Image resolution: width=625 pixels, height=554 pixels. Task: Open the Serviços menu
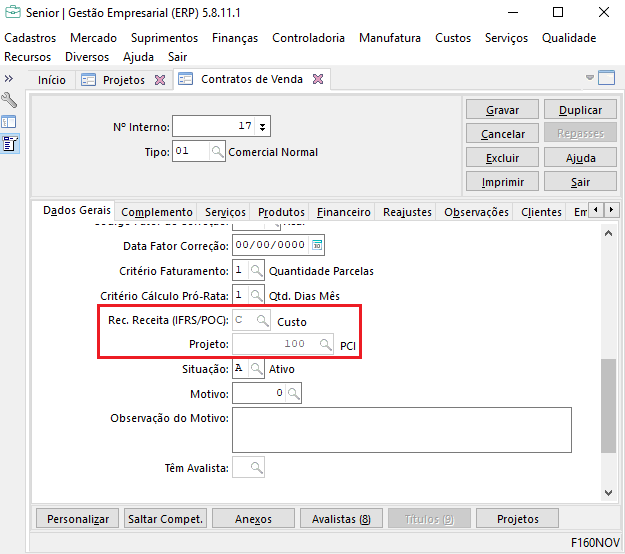(x=506, y=38)
